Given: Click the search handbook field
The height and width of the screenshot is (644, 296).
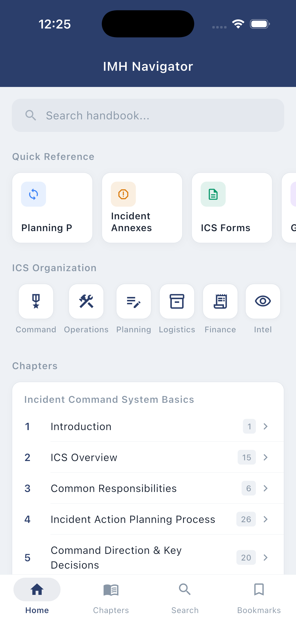Looking at the screenshot, I should click(148, 115).
